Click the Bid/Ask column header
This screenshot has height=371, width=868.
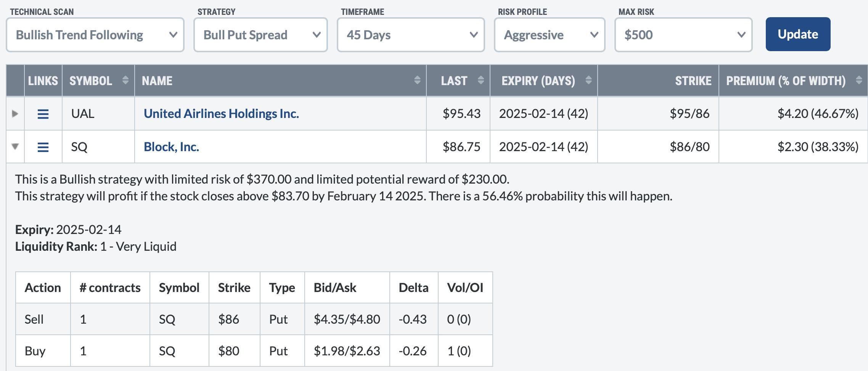coord(347,287)
